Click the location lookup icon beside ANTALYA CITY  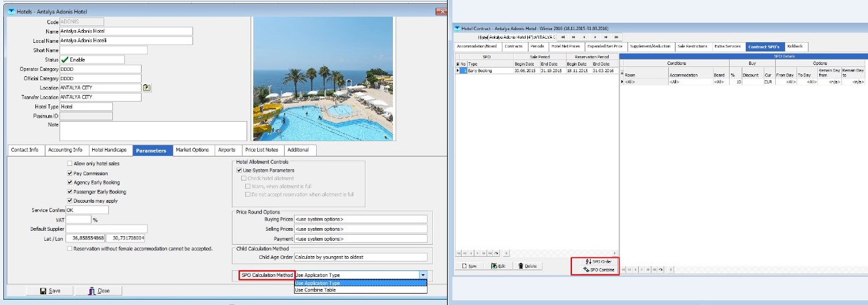click(x=147, y=88)
